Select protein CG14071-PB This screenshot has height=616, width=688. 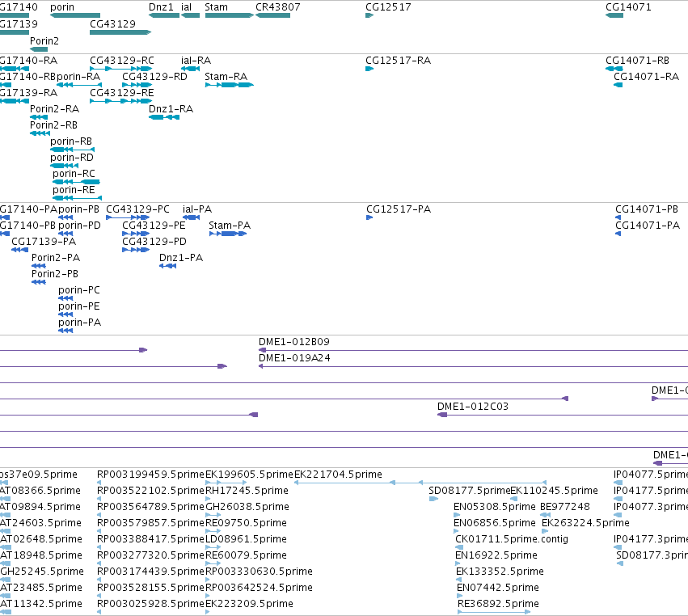pos(618,217)
